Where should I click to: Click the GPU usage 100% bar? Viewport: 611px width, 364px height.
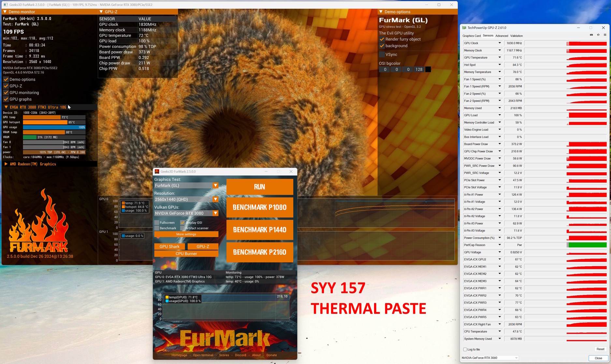point(54,127)
